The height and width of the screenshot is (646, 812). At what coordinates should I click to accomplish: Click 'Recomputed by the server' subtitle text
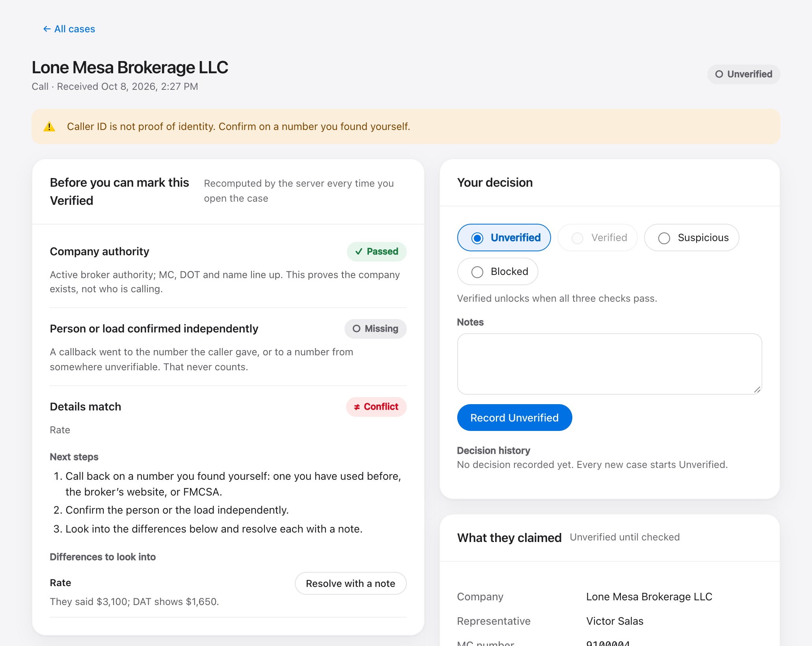pos(298,191)
